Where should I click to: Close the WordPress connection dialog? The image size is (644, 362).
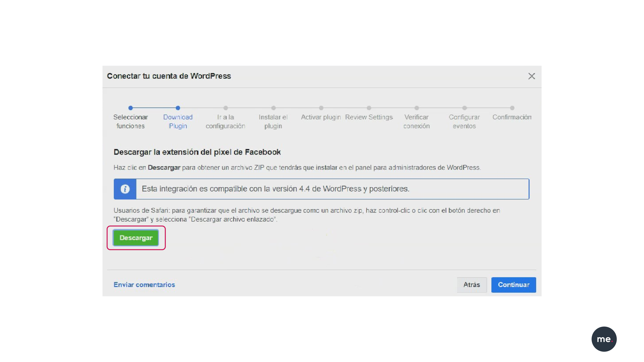[x=531, y=76]
